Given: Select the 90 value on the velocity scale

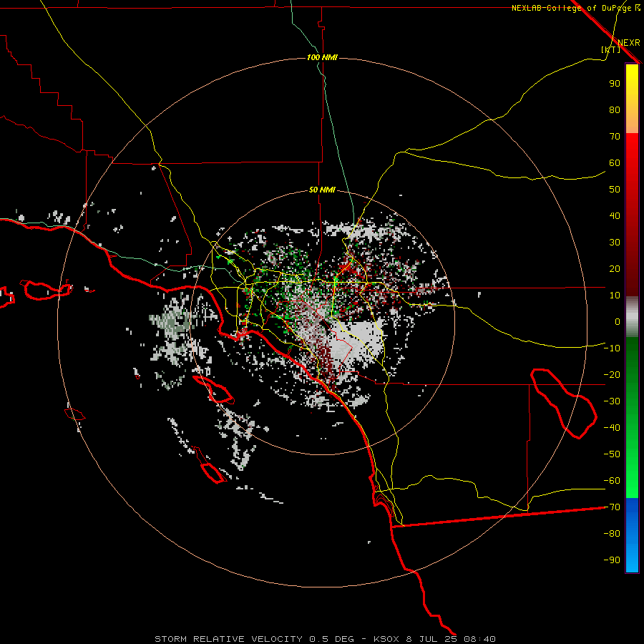Looking at the screenshot, I should (615, 84).
